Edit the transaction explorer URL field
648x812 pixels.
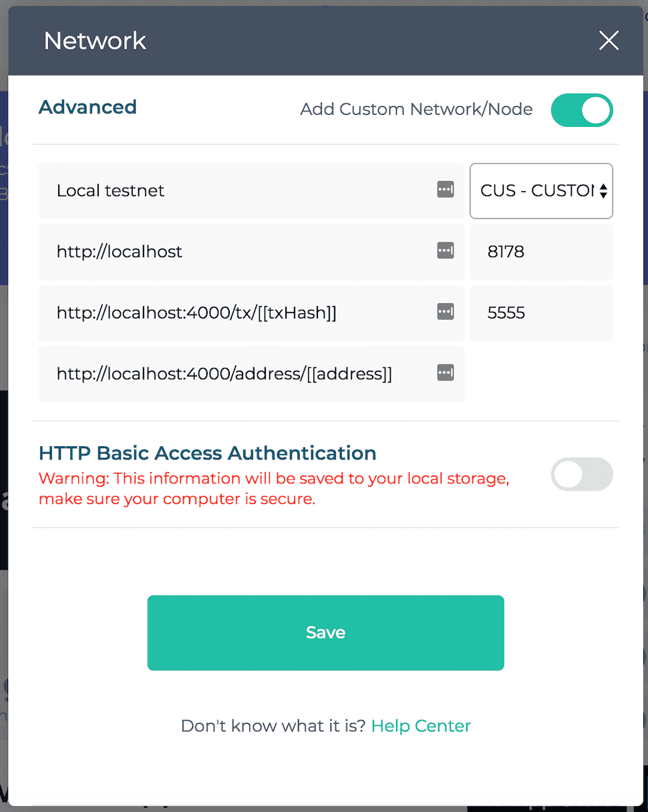point(234,313)
